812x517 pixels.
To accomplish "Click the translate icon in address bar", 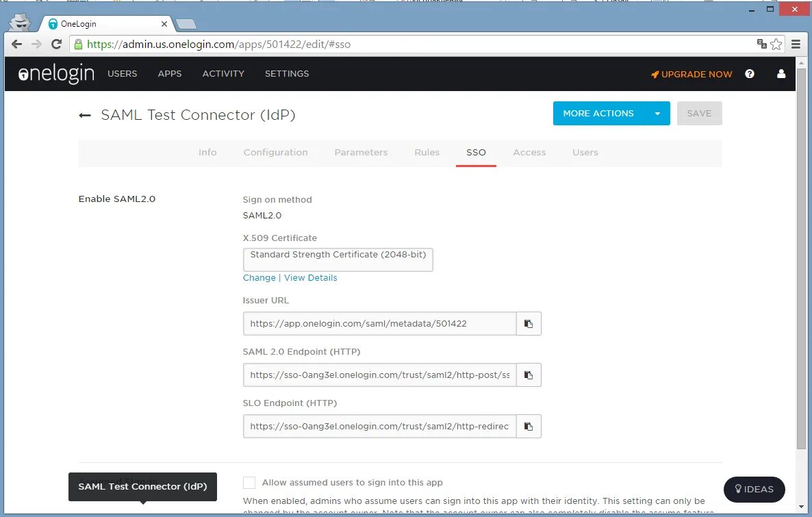I will (761, 44).
